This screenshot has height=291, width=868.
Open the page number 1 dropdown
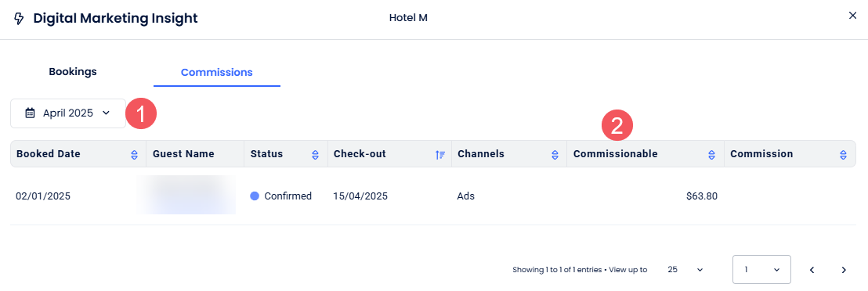[761, 269]
